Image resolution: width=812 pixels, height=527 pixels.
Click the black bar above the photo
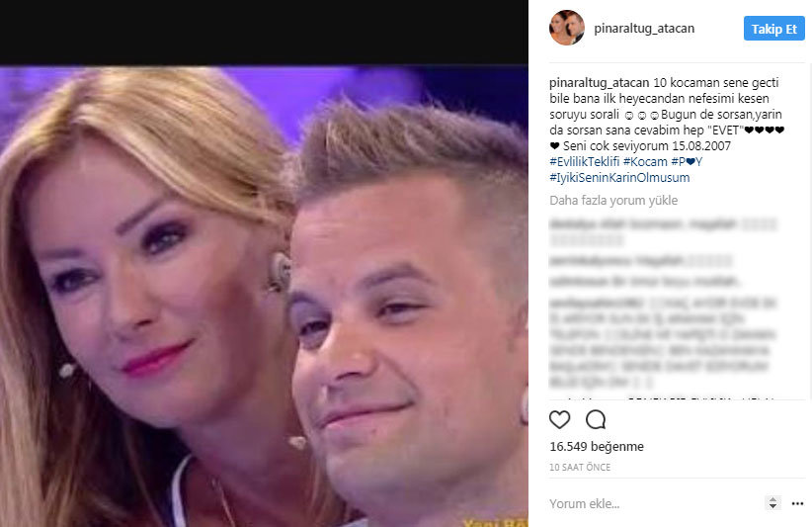(264, 32)
